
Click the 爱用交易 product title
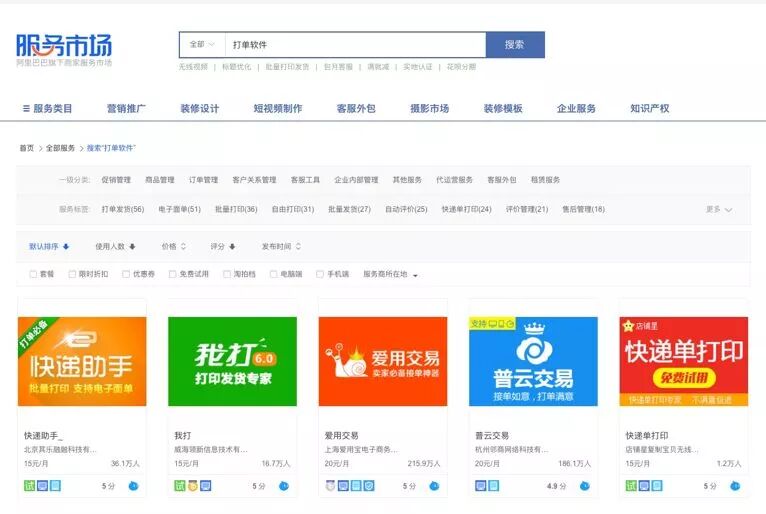pos(341,435)
